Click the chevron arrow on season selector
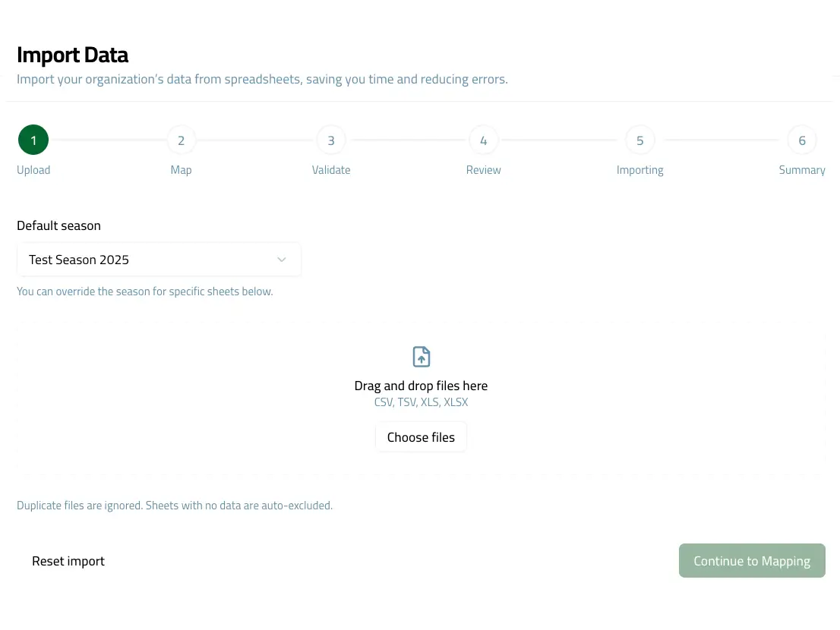Image resolution: width=840 pixels, height=630 pixels. (282, 260)
